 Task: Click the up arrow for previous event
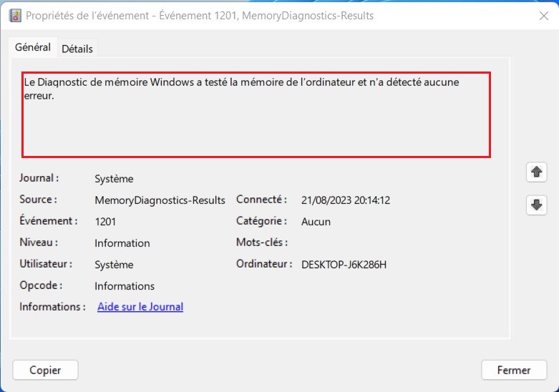[536, 172]
